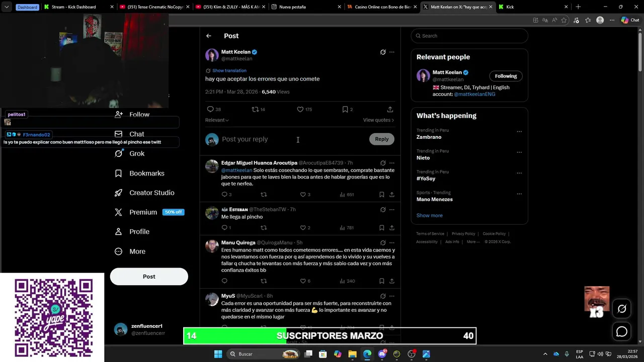Open @mattkeelanENG account link

474,94
